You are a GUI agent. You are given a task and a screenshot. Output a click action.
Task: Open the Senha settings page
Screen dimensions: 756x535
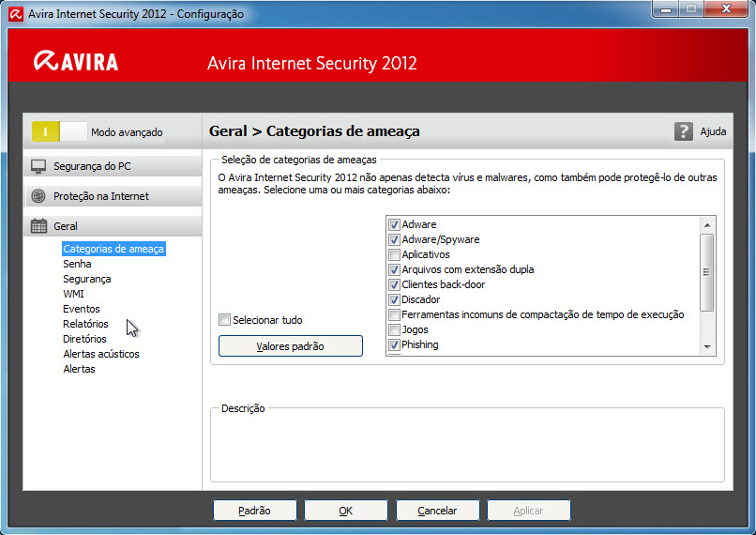77,264
